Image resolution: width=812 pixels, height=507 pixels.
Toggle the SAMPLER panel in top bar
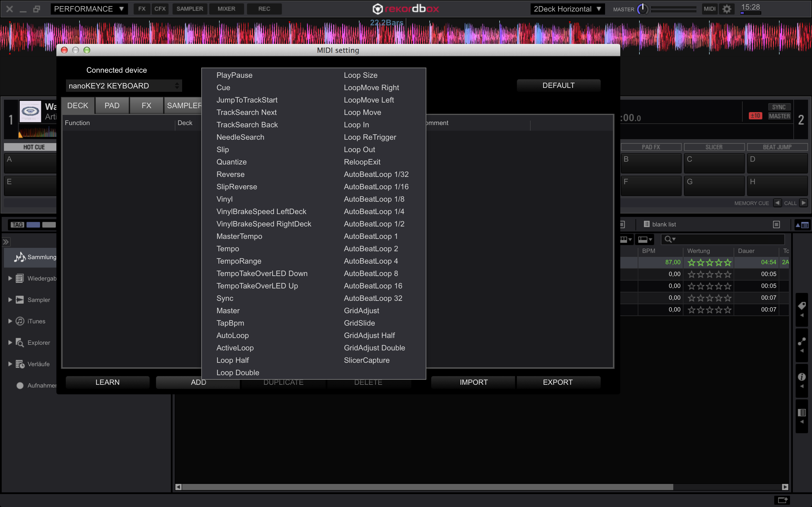tap(189, 9)
